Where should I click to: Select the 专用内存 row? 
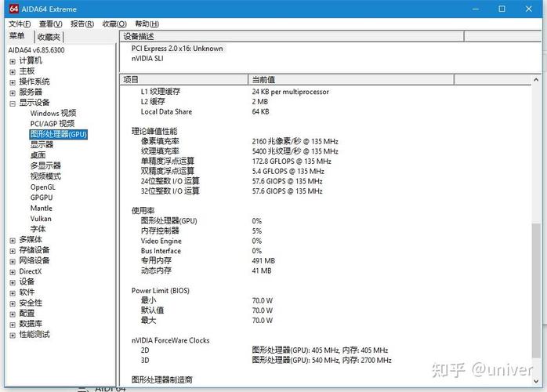(x=208, y=261)
